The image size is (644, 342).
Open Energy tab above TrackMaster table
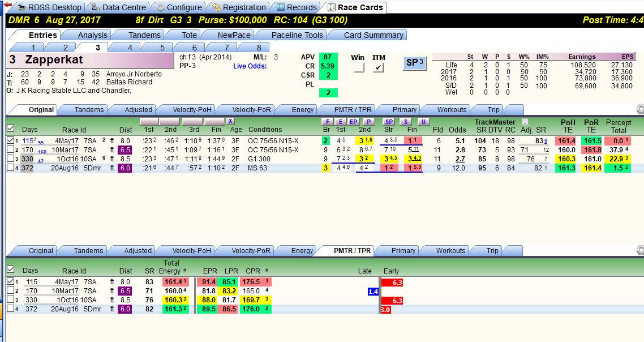tap(302, 110)
